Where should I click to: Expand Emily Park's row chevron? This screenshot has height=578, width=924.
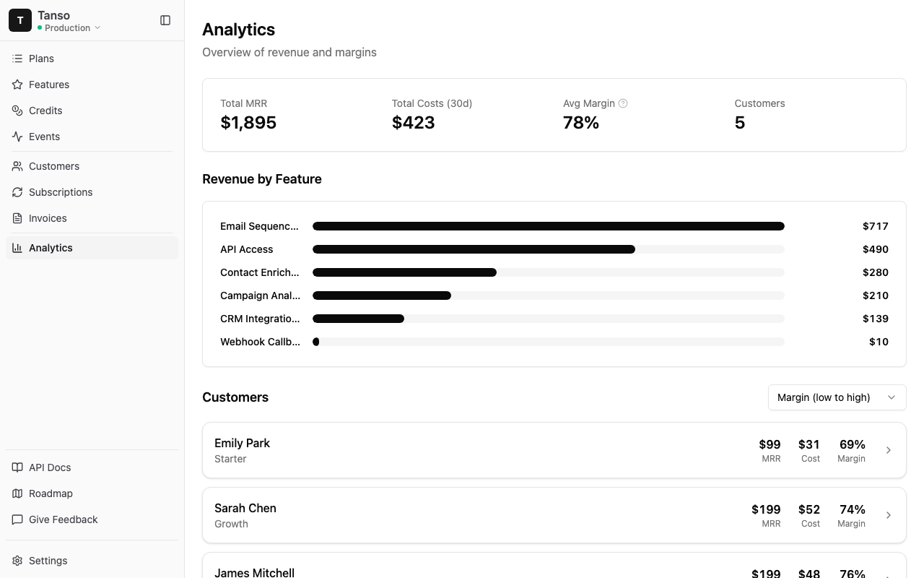tap(889, 450)
